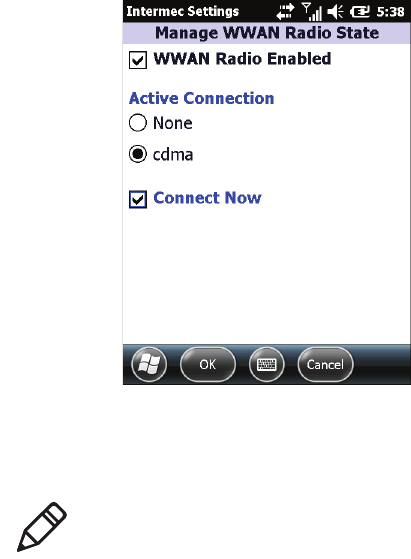
Task: Click the pencil note icon
Action: [42, 527]
